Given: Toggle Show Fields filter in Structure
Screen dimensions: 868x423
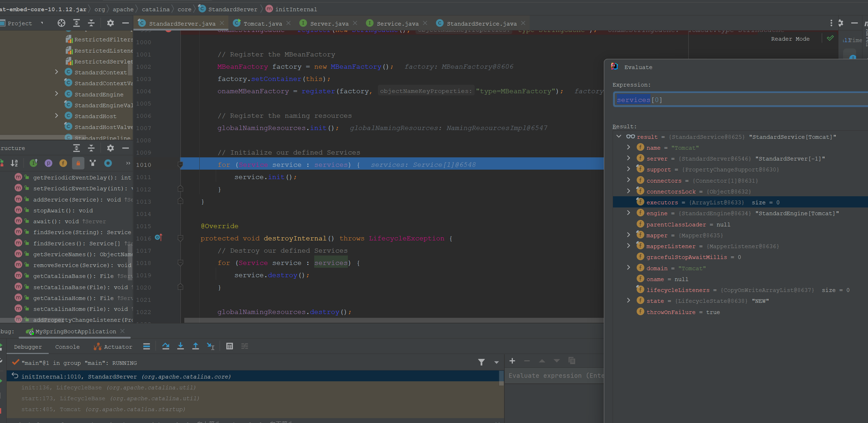Looking at the screenshot, I should (63, 163).
